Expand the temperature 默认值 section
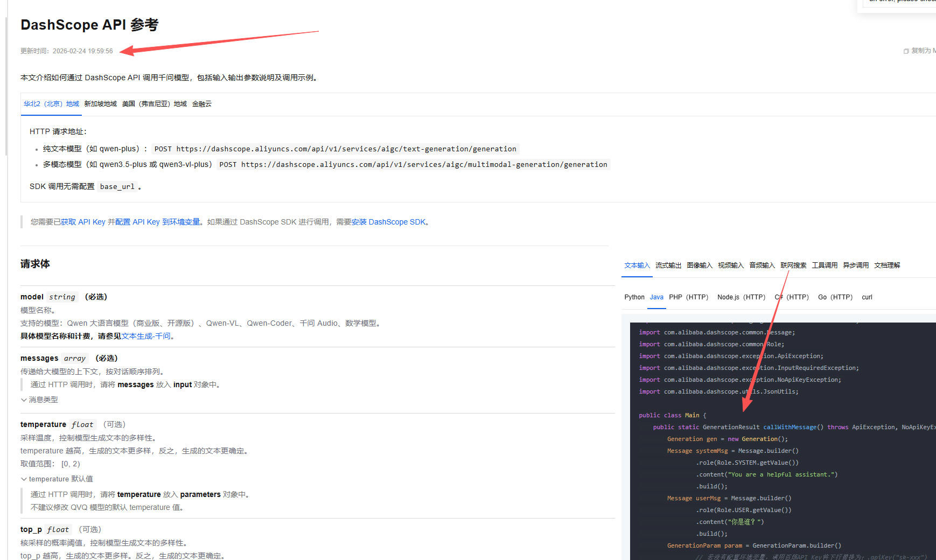Screen dimensions: 936x560 pyautogui.click(x=24, y=479)
